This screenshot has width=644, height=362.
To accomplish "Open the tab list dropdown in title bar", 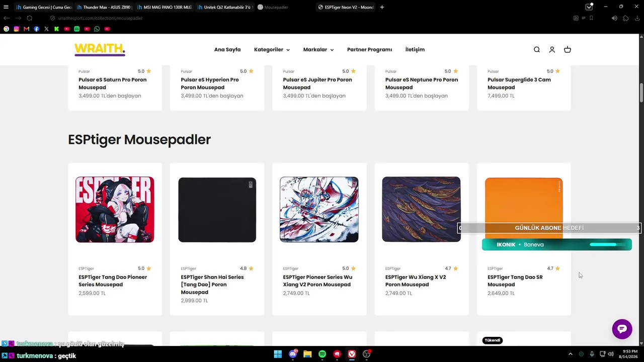I will click(589, 7).
